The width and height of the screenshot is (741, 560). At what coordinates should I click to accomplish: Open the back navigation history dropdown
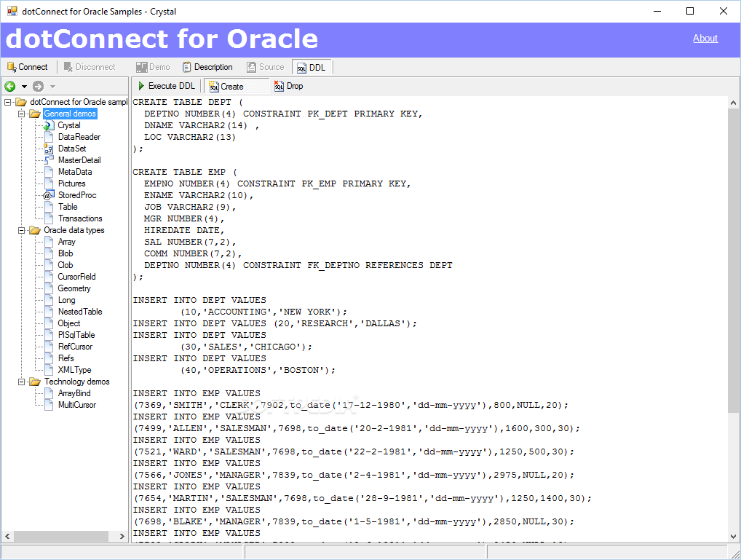(x=23, y=87)
